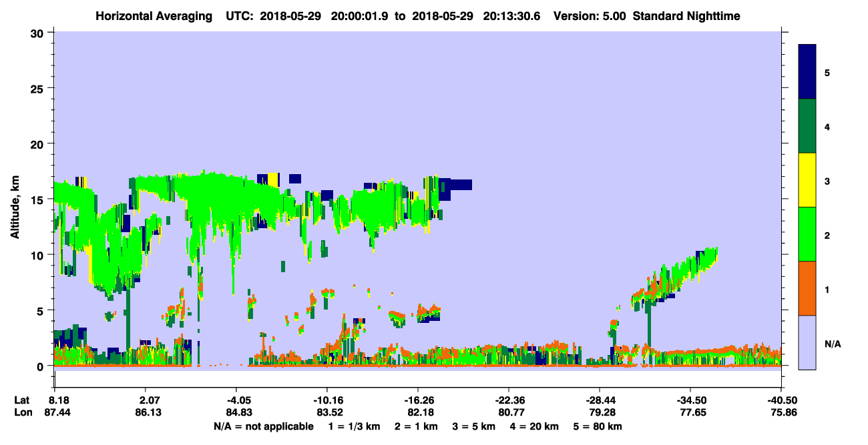Click the bright green colorbar segment labeled 2
The height and width of the screenshot is (445, 868).
click(x=807, y=234)
